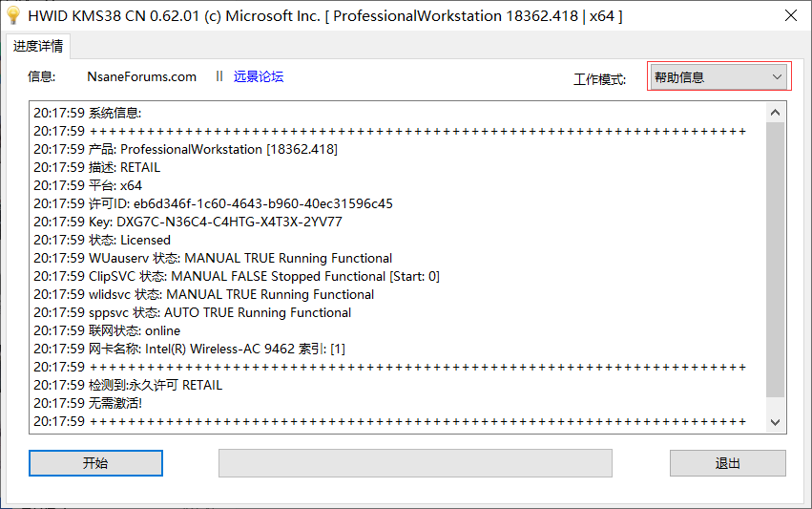812x509 pixels.
Task: Click the lightbulb app icon in title bar
Action: pos(13,15)
